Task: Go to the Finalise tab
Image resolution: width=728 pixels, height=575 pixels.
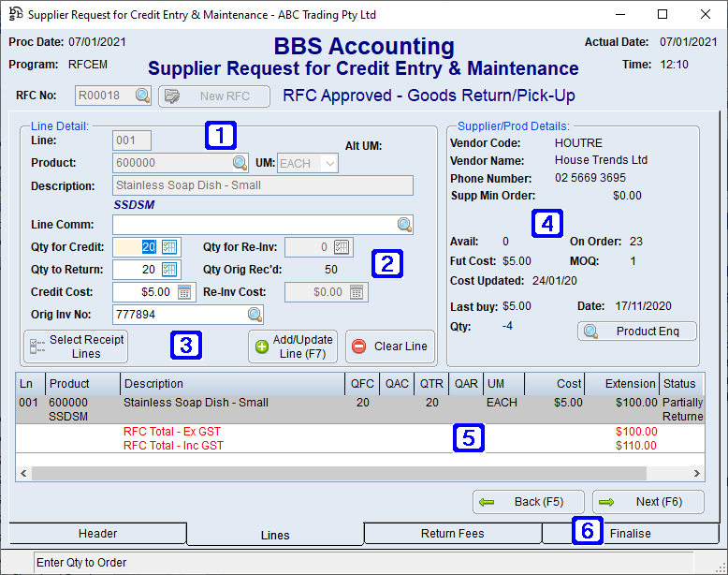Action: pos(630,533)
